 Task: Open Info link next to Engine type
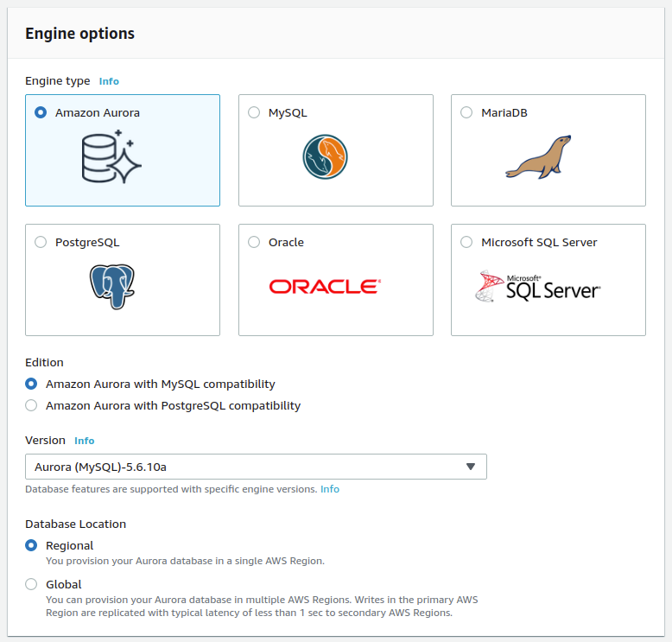tap(109, 81)
